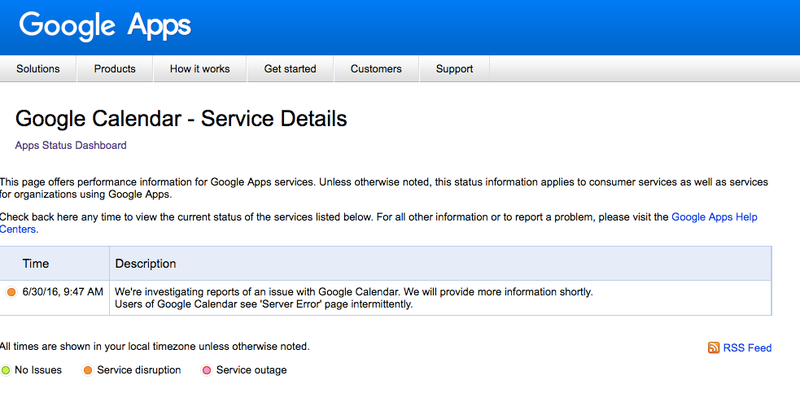Screen dimensions: 800x402
Task: Go to Get started in navigation
Action: tap(290, 69)
